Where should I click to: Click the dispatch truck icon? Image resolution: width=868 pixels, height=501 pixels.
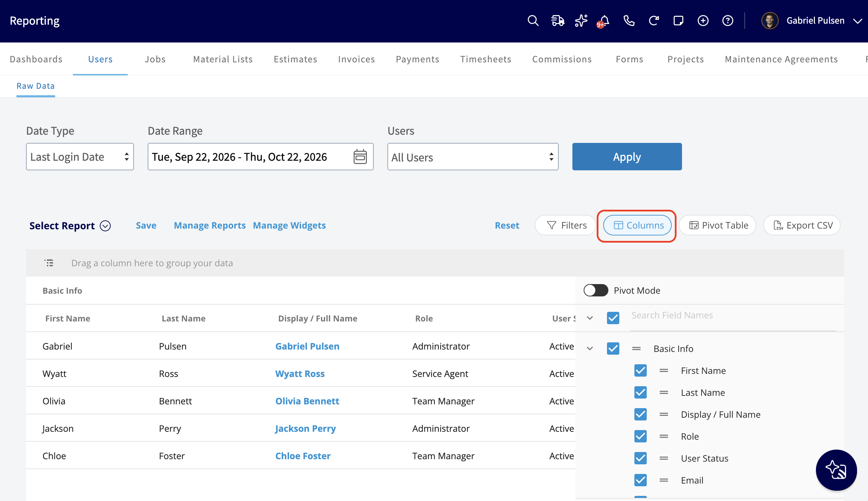557,21
